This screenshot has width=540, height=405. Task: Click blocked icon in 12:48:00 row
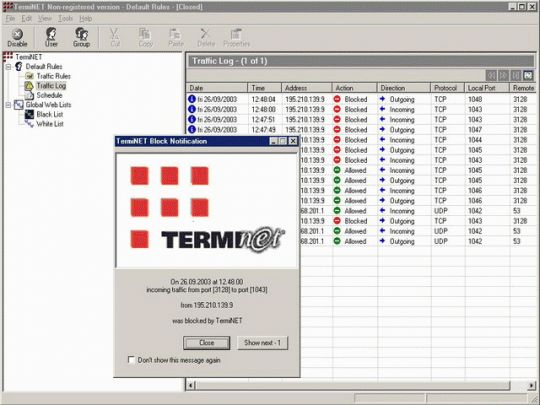click(x=337, y=109)
